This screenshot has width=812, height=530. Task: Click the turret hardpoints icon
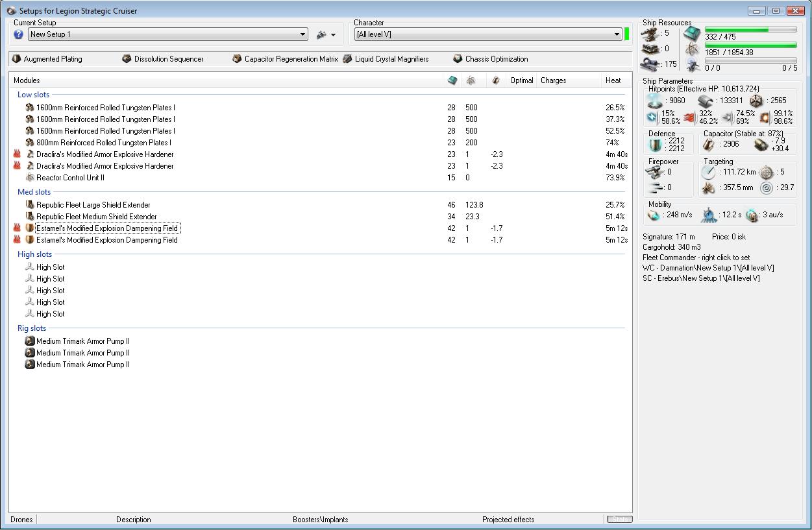tap(650, 33)
